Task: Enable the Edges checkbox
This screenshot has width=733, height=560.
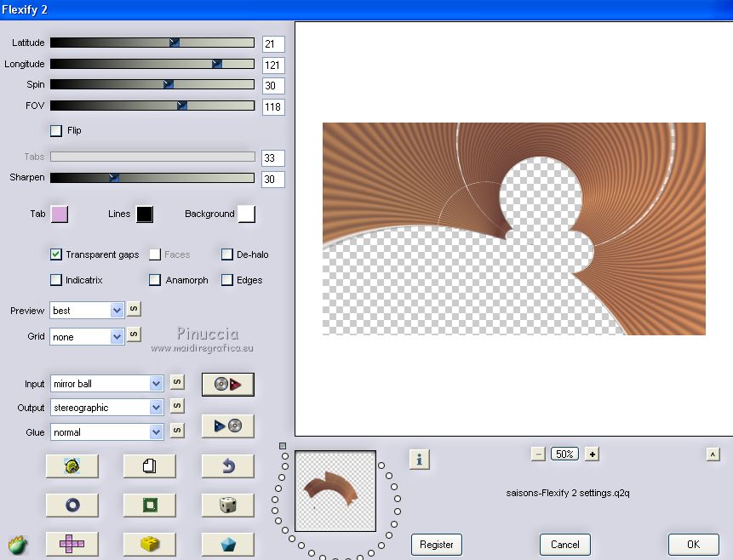Action: 227,280
